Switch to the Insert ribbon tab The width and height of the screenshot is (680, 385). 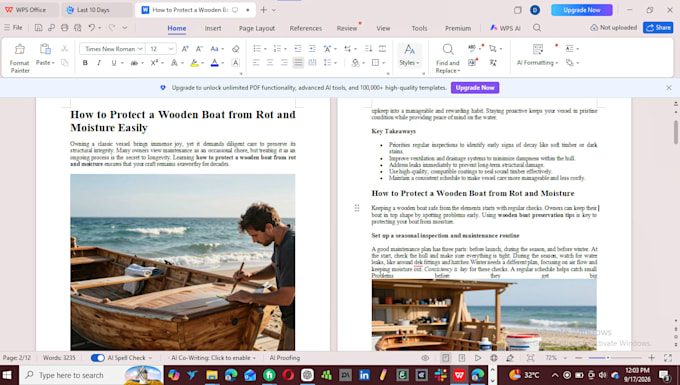213,28
